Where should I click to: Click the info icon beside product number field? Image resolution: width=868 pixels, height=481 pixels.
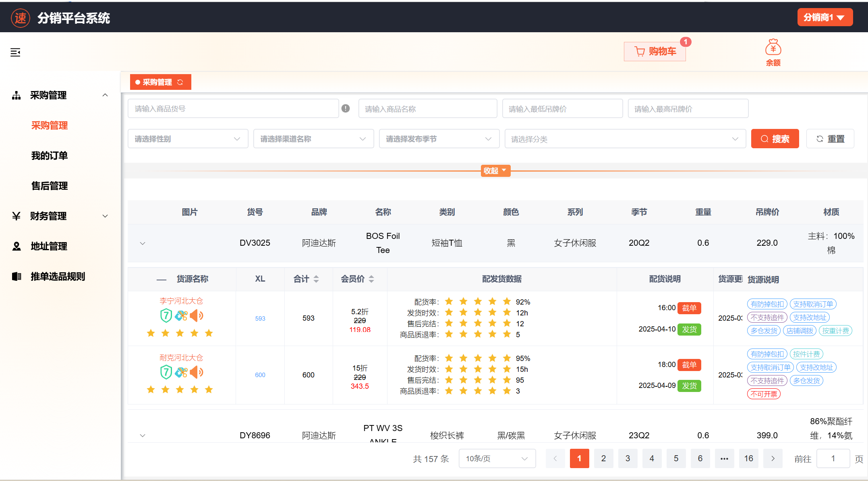point(346,108)
